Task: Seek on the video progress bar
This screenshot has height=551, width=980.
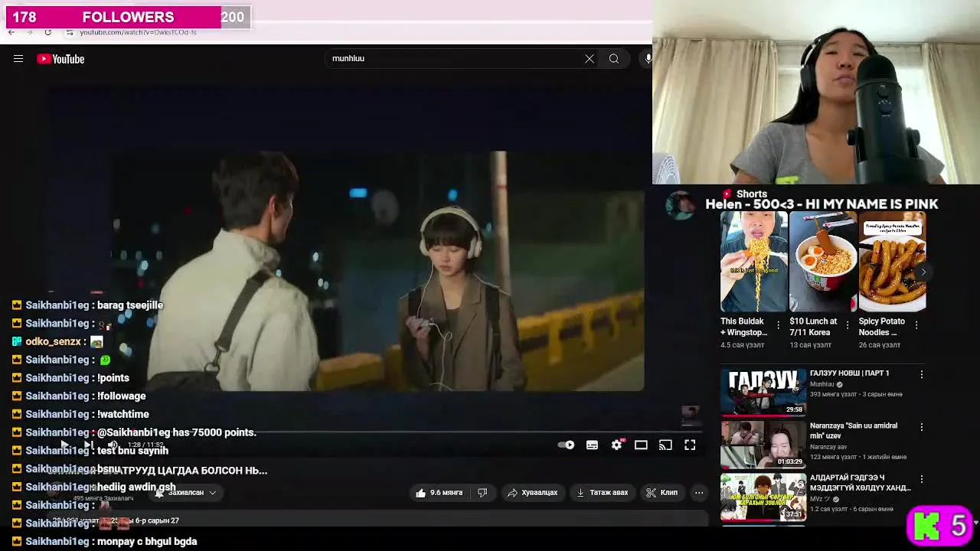Action: click(x=375, y=432)
